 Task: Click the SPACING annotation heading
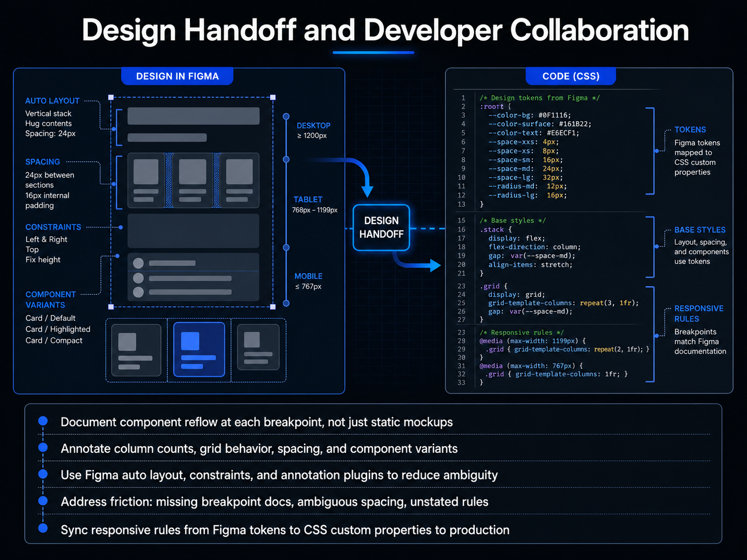(x=42, y=162)
